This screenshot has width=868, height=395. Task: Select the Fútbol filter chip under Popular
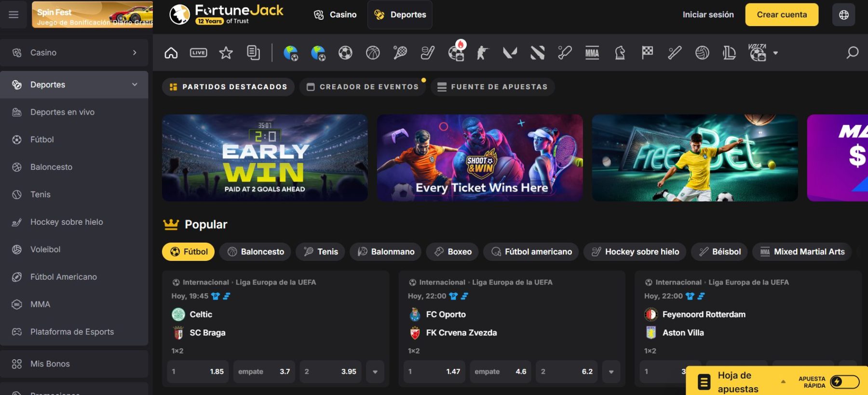[189, 252]
